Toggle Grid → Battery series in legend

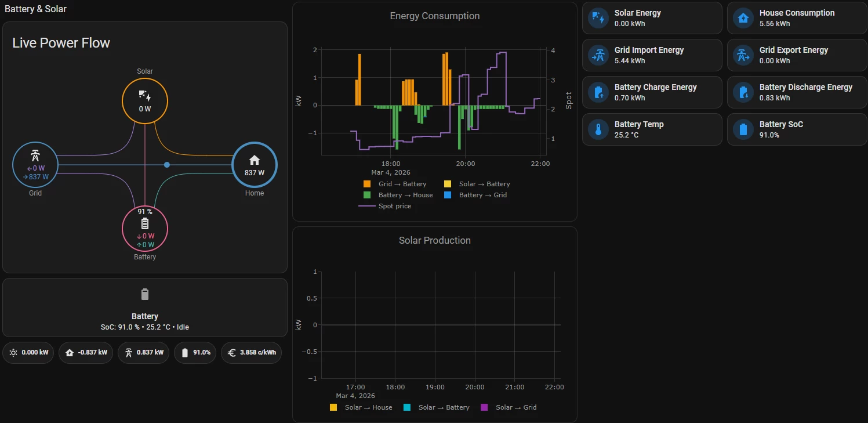(x=395, y=184)
